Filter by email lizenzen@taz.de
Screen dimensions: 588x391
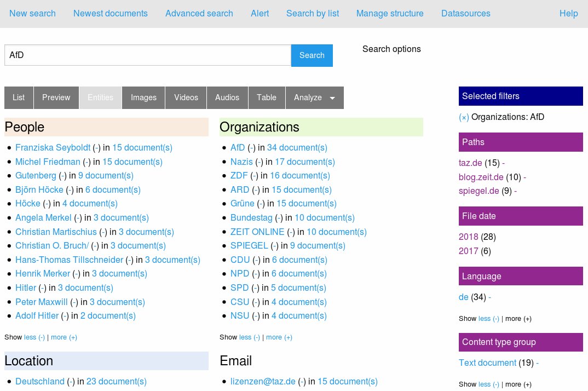[263, 381]
